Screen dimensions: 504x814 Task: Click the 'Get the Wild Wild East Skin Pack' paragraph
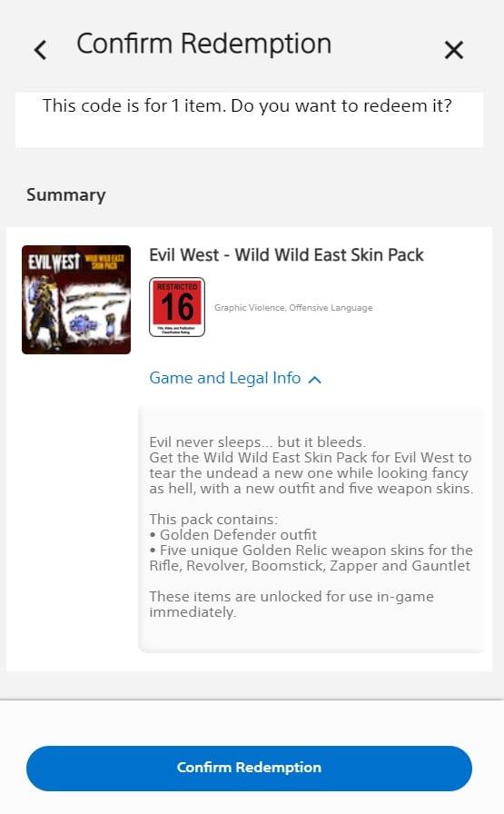coord(311,473)
